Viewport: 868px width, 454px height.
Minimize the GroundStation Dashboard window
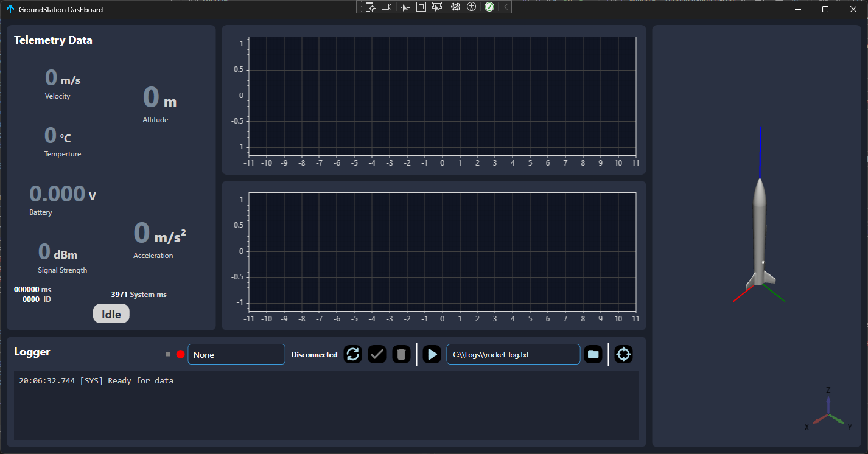(798, 9)
